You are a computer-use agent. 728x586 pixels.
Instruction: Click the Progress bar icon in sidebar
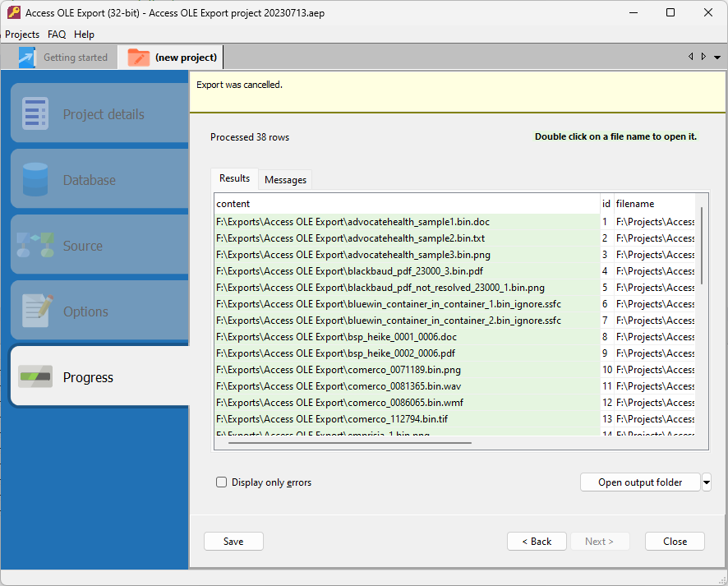[x=35, y=377]
